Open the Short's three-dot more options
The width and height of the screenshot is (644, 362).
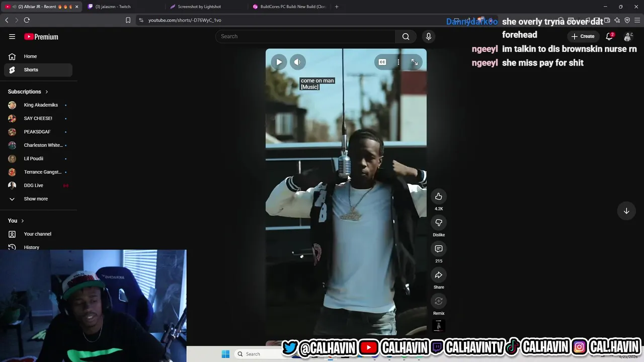(x=398, y=62)
